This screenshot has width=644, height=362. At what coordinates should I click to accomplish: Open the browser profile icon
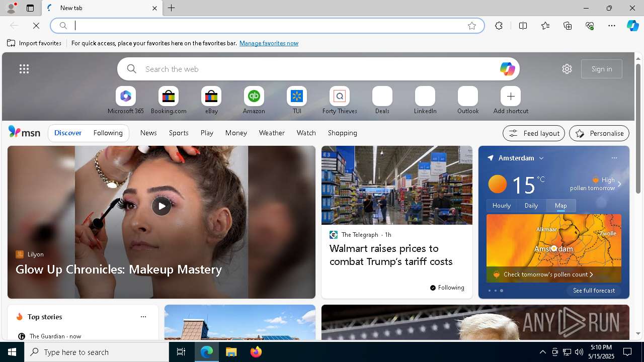point(11,8)
